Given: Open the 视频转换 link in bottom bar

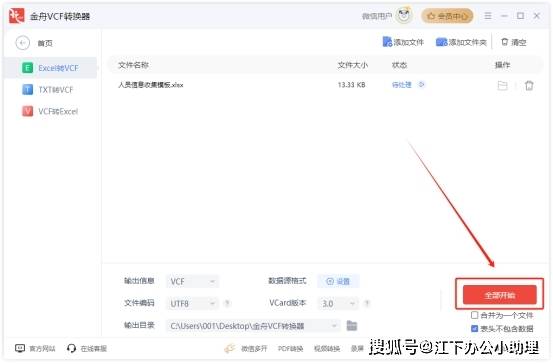Looking at the screenshot, I should tap(327, 349).
